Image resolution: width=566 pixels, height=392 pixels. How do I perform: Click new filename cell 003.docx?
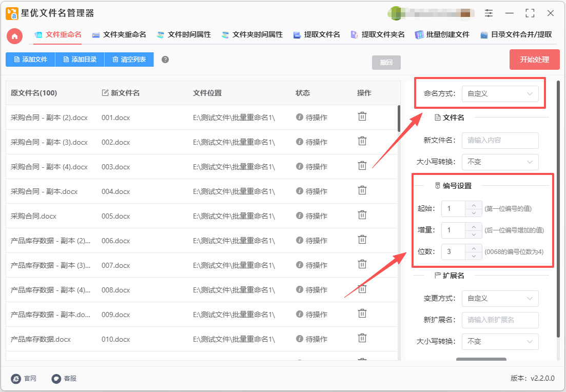[115, 167]
